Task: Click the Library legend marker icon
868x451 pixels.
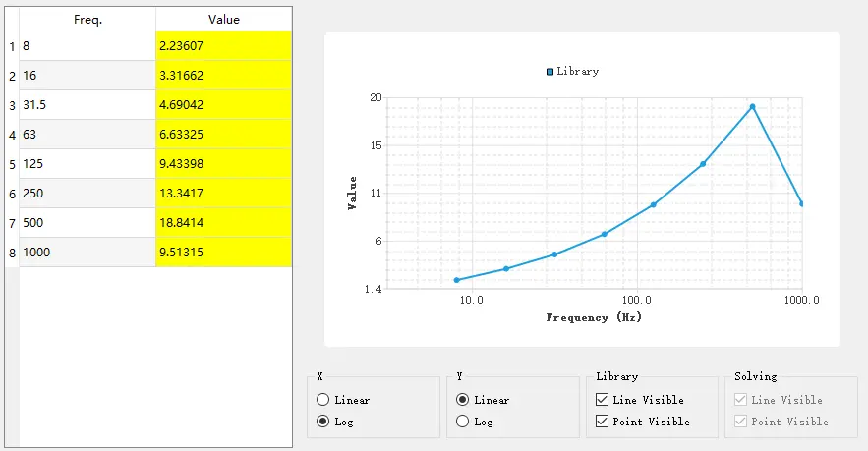Action: pyautogui.click(x=550, y=72)
